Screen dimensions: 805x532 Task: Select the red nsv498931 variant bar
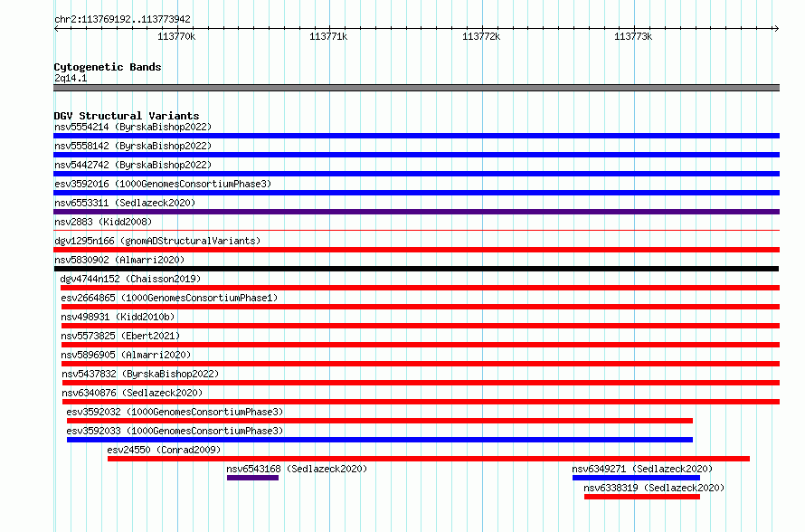click(x=421, y=326)
